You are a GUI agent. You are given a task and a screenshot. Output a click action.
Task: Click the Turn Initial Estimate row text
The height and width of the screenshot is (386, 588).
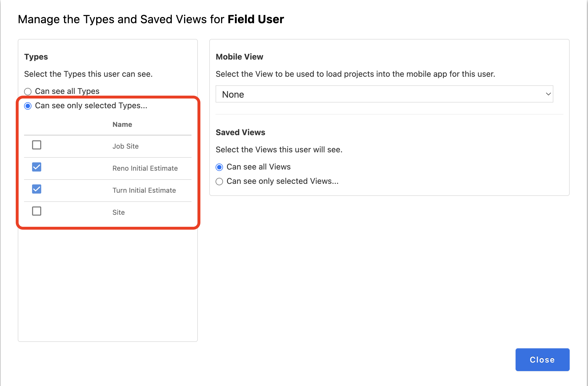click(x=144, y=190)
